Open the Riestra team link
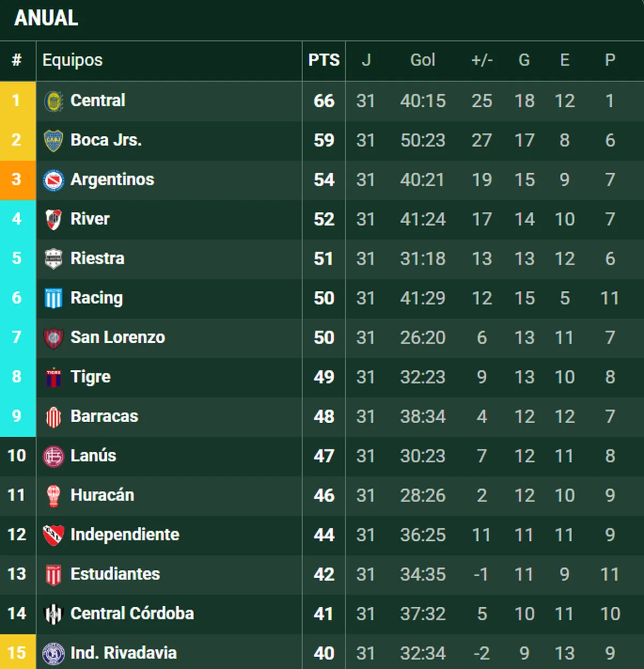The height and width of the screenshot is (669, 644). click(97, 259)
